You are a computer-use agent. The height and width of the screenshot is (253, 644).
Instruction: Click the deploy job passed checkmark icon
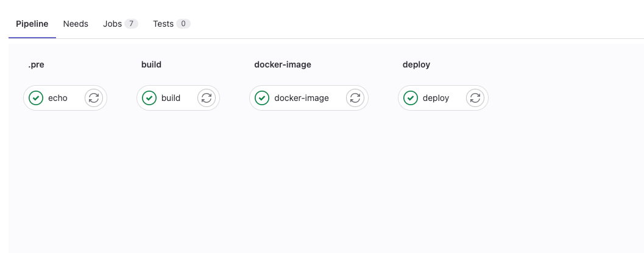tap(410, 98)
